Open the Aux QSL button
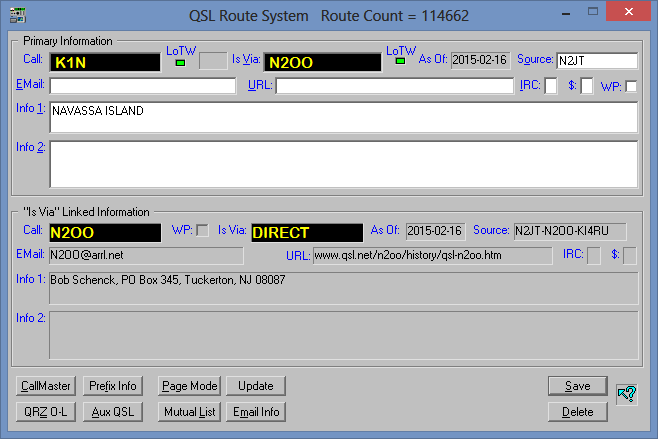The image size is (658, 439). coord(113,412)
